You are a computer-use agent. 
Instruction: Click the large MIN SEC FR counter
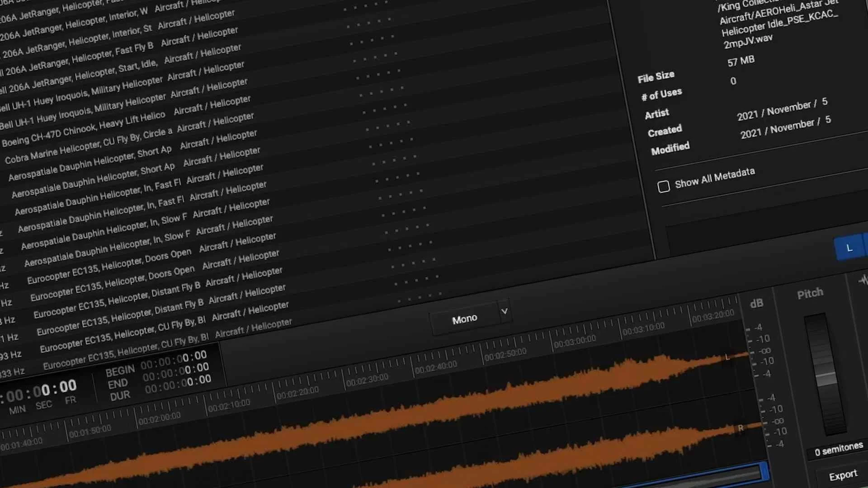(x=41, y=392)
